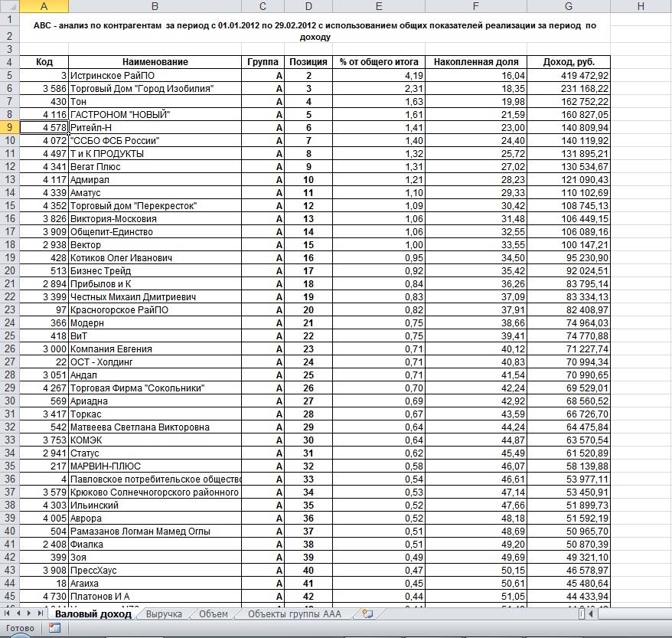Select column C header
The width and height of the screenshot is (672, 638).
point(263,6)
